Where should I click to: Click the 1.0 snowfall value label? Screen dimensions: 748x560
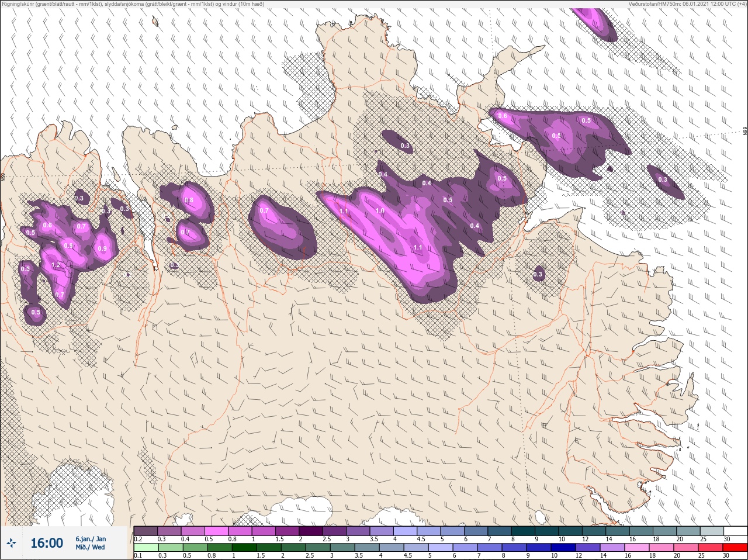tap(380, 210)
